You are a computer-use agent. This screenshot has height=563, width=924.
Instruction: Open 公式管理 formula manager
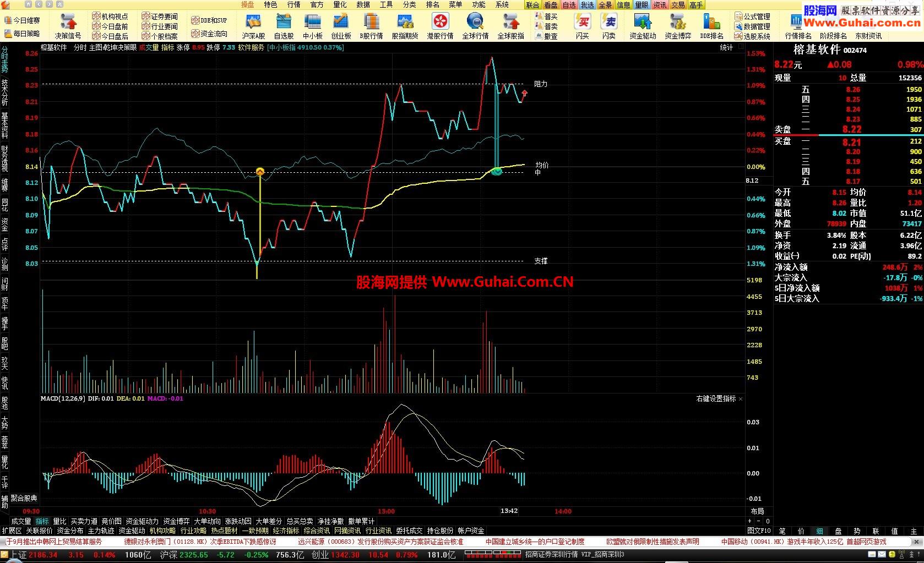pyautogui.click(x=752, y=17)
